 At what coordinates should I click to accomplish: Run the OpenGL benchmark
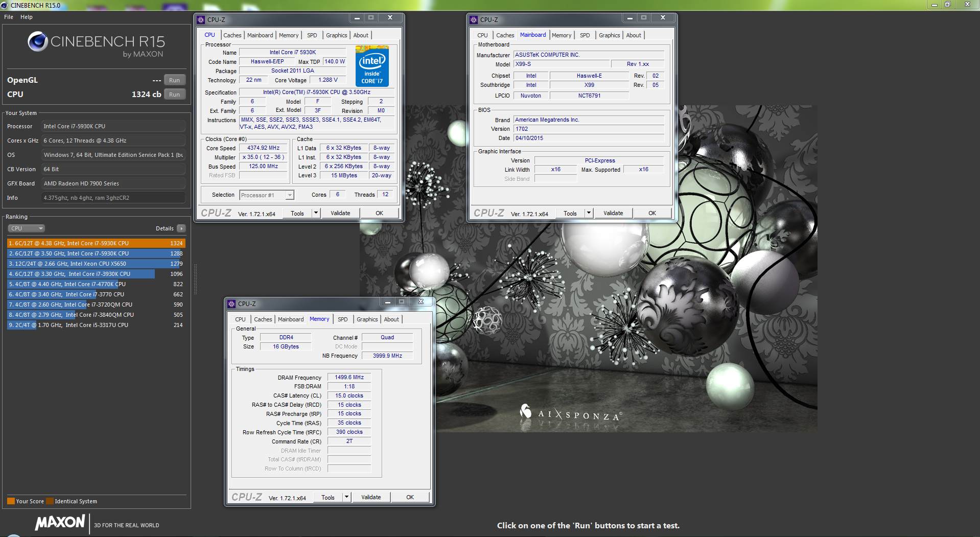pos(175,80)
